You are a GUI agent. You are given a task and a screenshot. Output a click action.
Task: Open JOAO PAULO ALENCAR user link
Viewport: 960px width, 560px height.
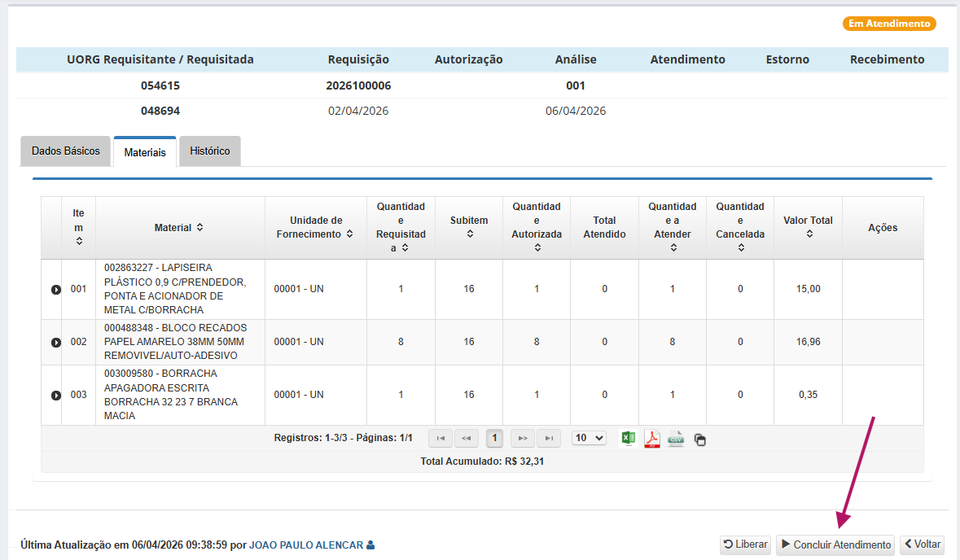(x=306, y=545)
